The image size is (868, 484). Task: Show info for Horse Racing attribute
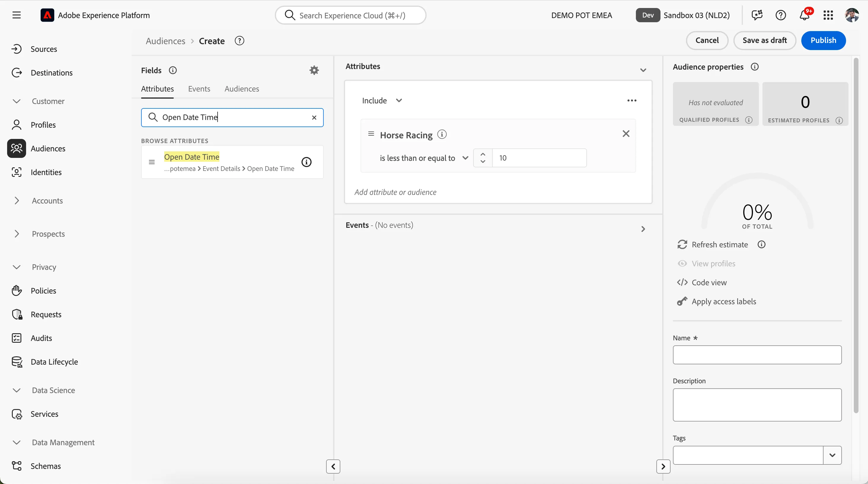pos(442,135)
